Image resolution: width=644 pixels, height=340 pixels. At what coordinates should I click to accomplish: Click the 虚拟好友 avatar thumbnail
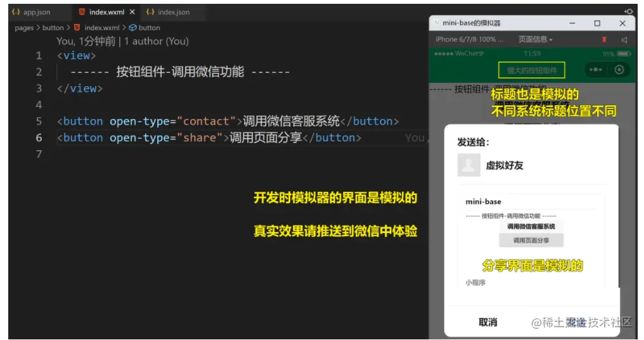468,165
